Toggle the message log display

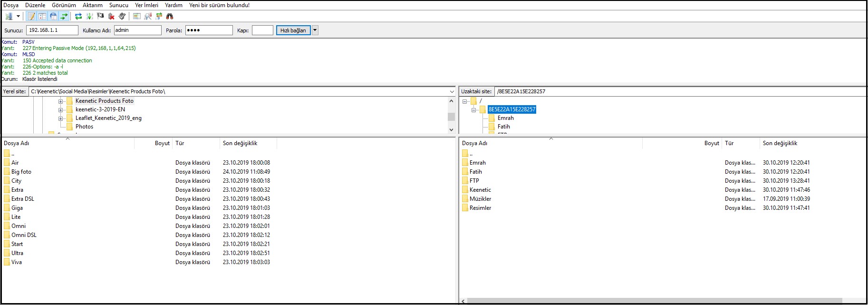pyautogui.click(x=31, y=16)
